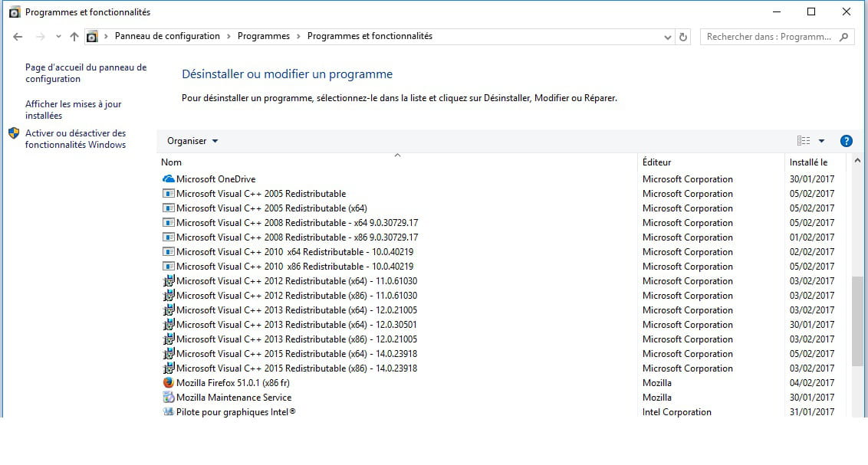Click the Programmes breadcrumb

[x=264, y=36]
